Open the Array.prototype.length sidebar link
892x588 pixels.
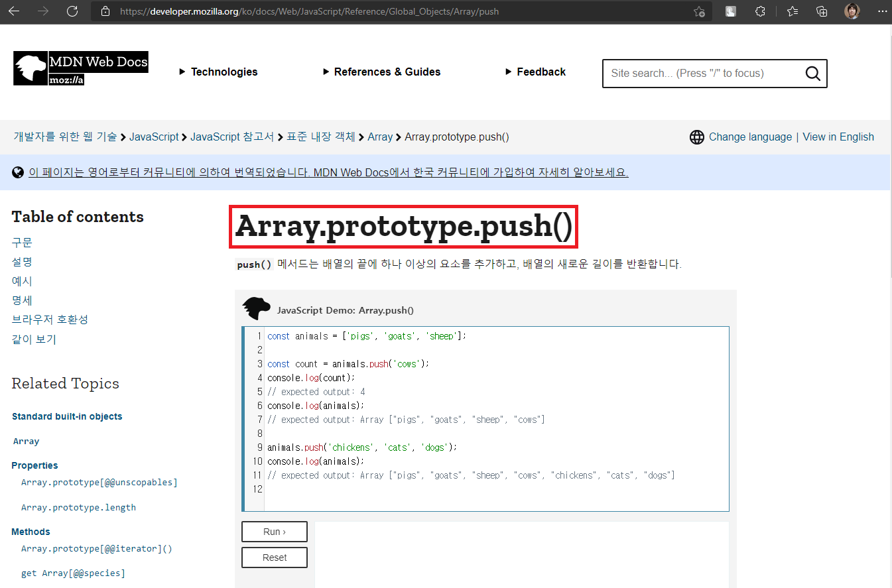tap(78, 506)
